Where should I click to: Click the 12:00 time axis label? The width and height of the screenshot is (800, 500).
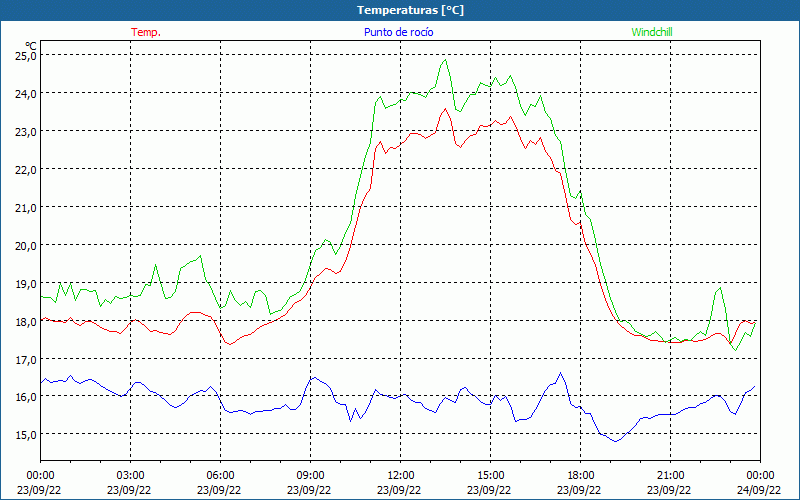click(401, 476)
